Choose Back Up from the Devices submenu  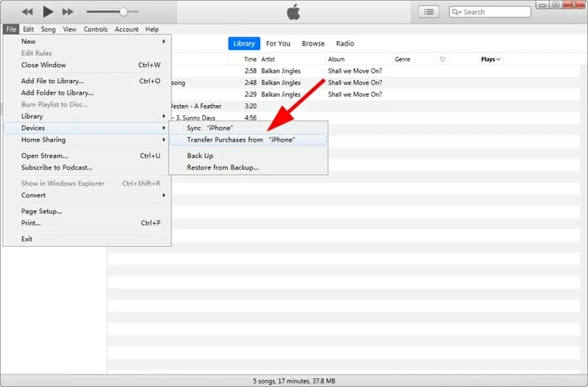tap(200, 156)
